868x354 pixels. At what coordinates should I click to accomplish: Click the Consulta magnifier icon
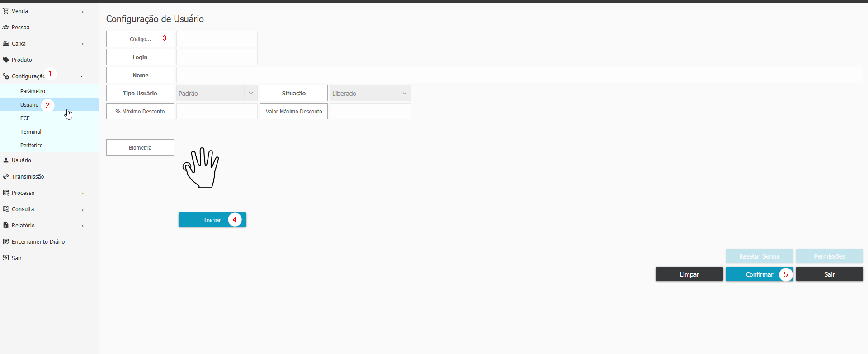click(6, 209)
